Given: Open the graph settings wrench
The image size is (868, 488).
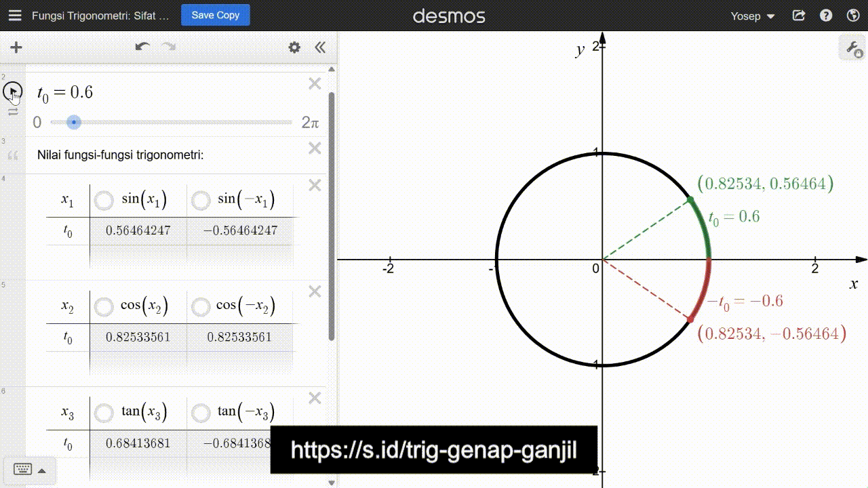Looking at the screenshot, I should pyautogui.click(x=852, y=49).
